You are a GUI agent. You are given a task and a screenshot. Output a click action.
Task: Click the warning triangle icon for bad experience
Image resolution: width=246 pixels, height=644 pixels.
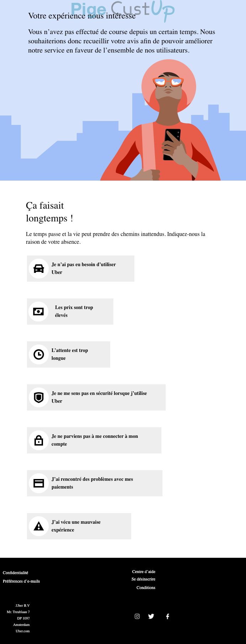click(38, 526)
